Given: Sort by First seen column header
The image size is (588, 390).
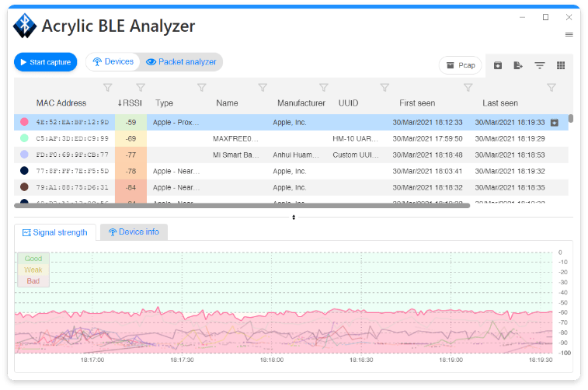Looking at the screenshot, I should (417, 103).
